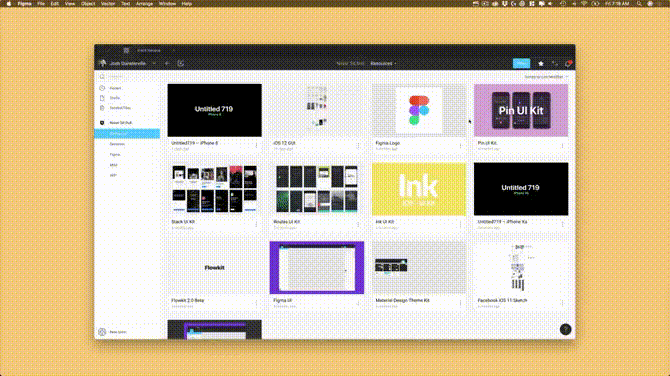Viewport: 670px width, 376px height.
Task: Select the team name under Deleted Files
Action: (x=121, y=123)
